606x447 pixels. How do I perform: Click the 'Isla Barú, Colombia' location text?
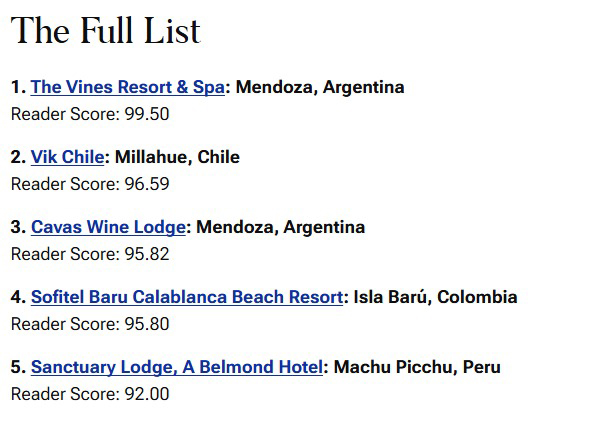click(435, 297)
